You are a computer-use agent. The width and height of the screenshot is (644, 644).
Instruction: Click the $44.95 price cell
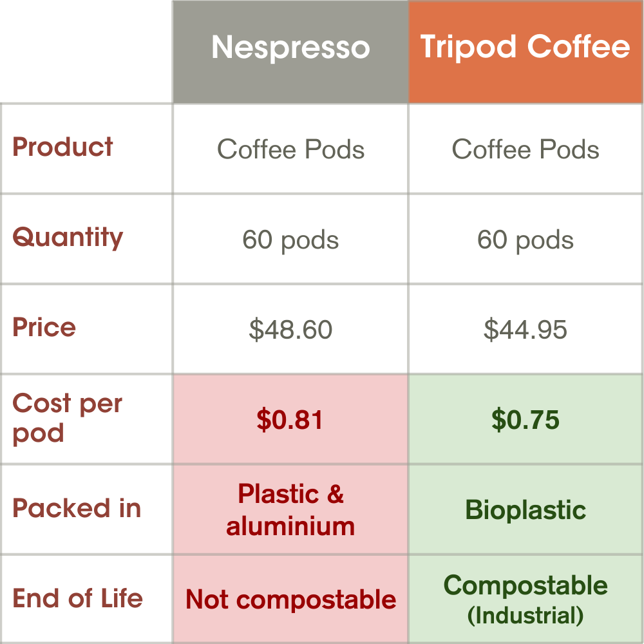point(526,330)
